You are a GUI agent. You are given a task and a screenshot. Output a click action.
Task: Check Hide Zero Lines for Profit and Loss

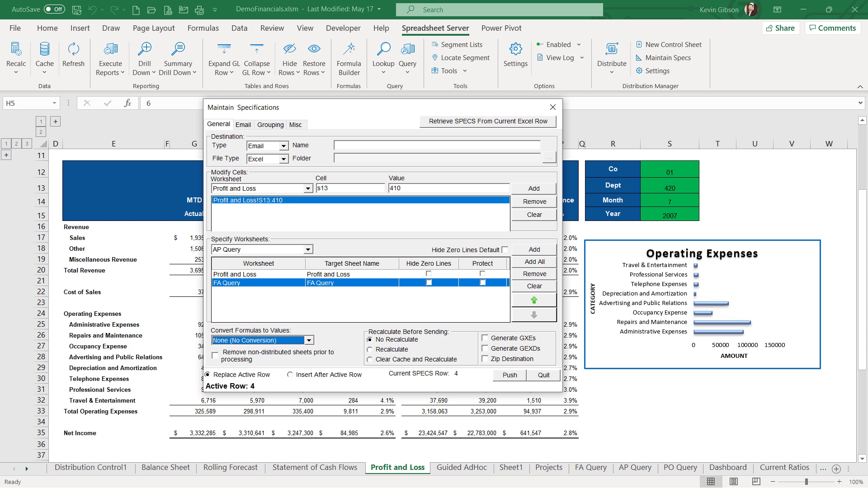tap(429, 273)
